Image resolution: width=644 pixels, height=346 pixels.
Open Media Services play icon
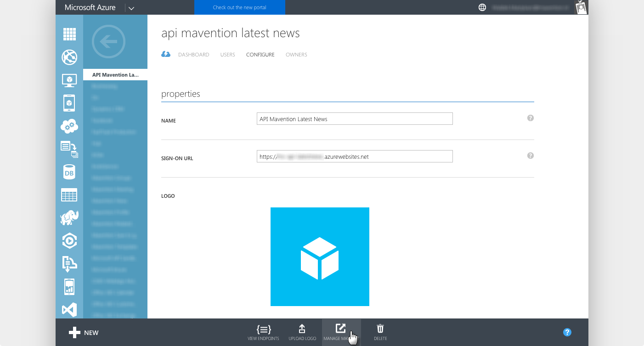tap(69, 240)
